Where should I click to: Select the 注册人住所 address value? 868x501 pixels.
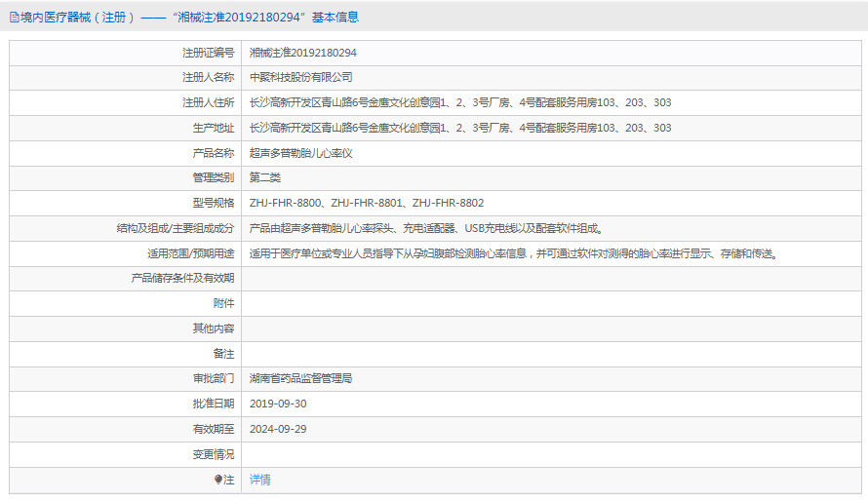pos(460,103)
